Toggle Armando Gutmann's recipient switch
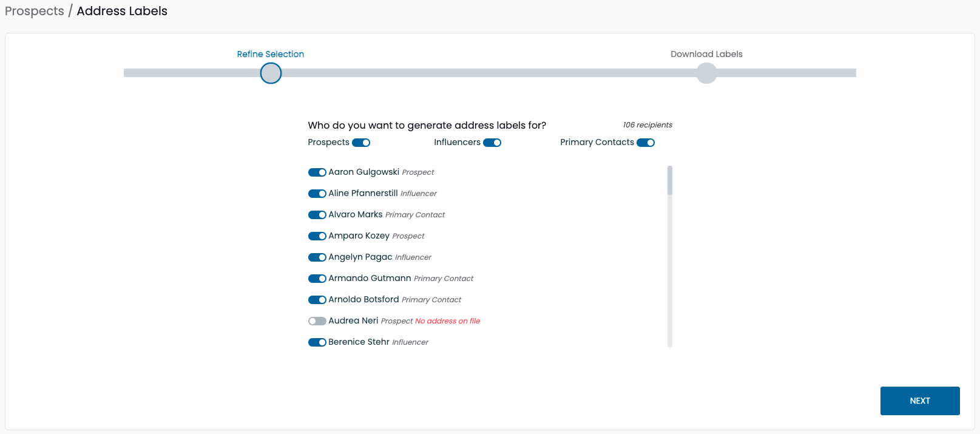980x434 pixels. (317, 279)
